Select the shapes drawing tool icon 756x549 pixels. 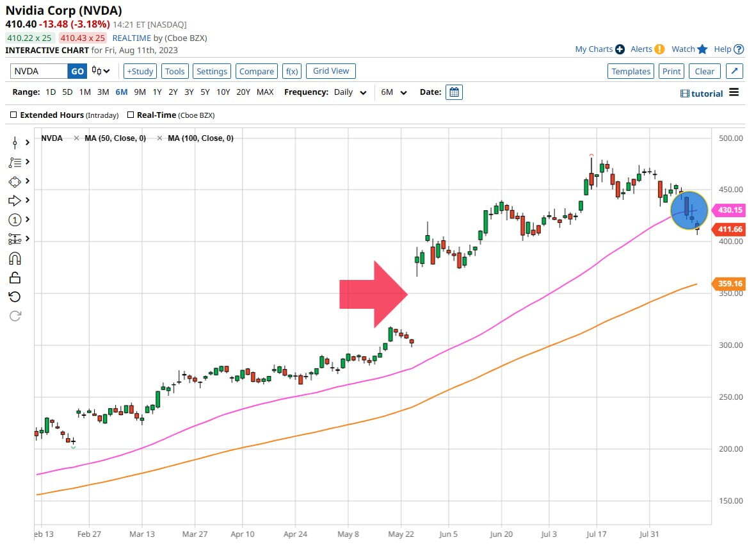click(15, 182)
